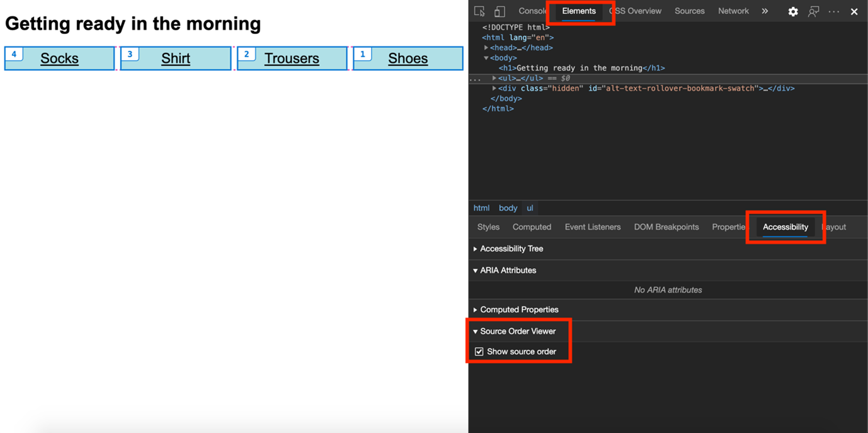
Task: Open the Socks link
Action: 59,59
